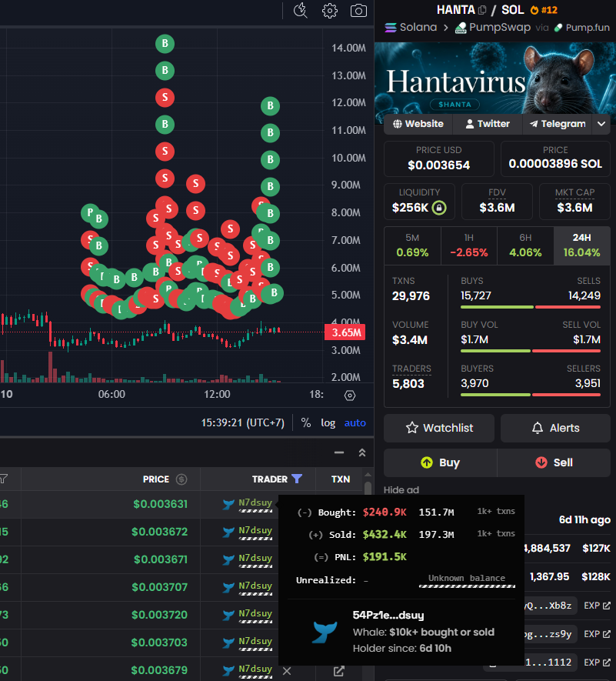The height and width of the screenshot is (681, 616).
Task: Clear trader filter X on last row
Action: pyautogui.click(x=287, y=671)
